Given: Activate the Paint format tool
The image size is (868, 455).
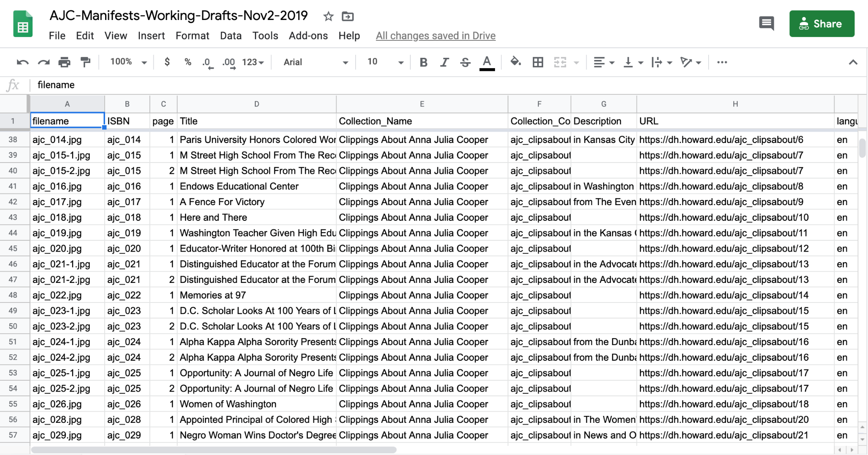Looking at the screenshot, I should pos(86,62).
